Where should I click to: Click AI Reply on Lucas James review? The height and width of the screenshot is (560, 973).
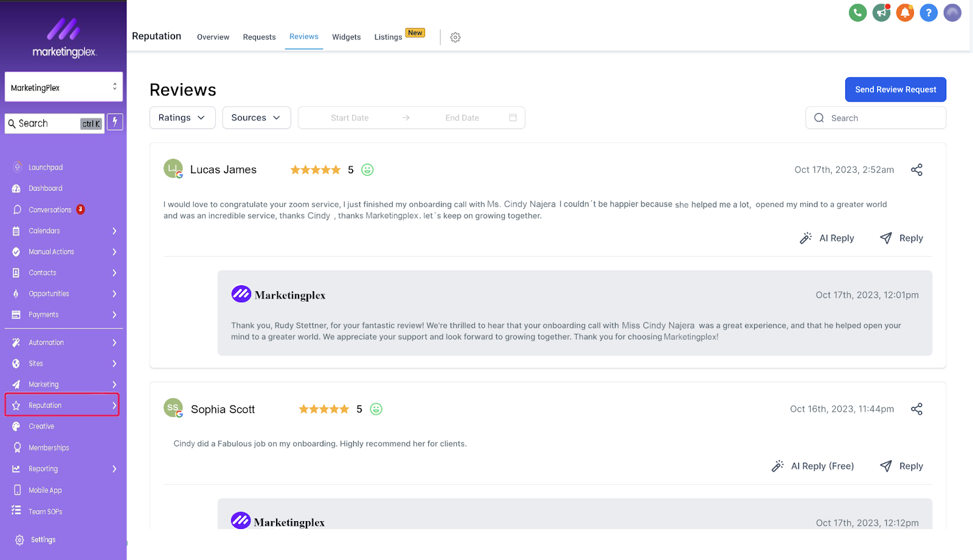[827, 238]
